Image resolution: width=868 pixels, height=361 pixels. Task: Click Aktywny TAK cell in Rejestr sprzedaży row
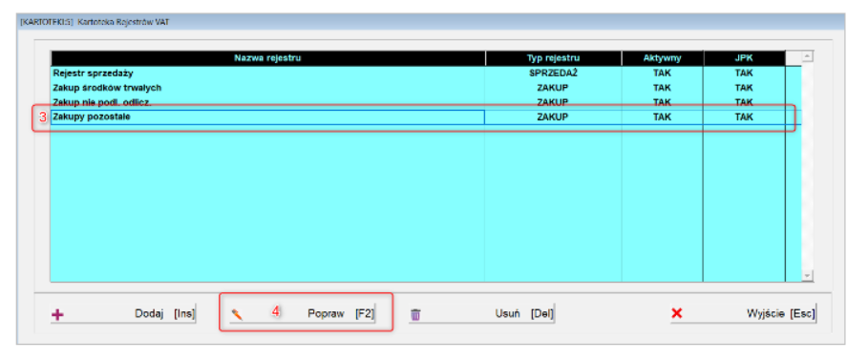pos(662,74)
